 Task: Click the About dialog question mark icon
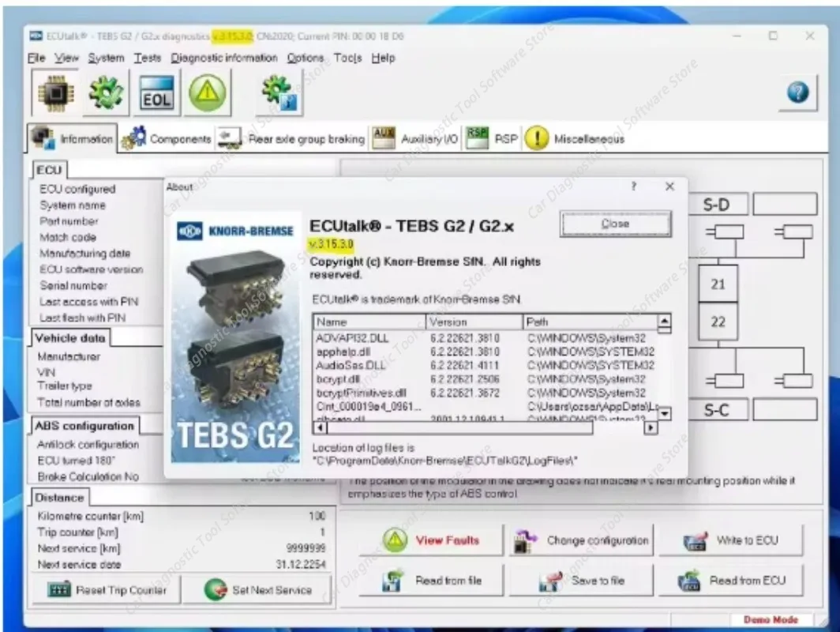coord(634,186)
